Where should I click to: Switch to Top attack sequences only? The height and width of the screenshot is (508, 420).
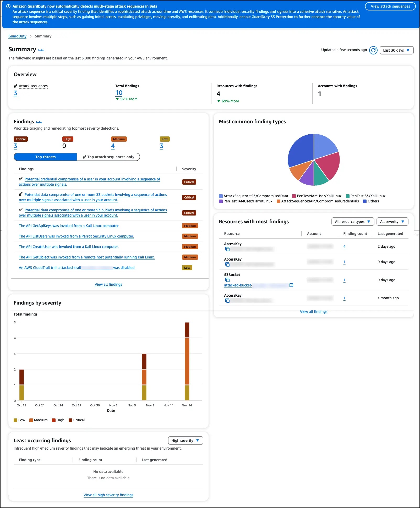click(x=108, y=157)
